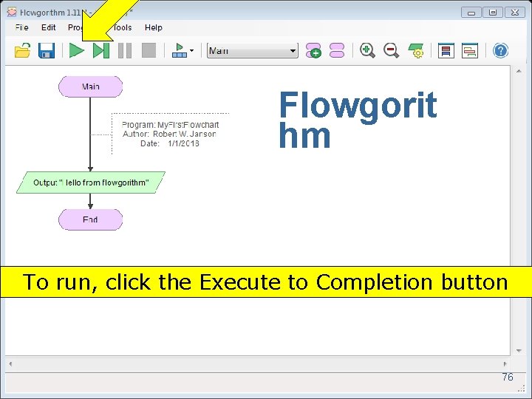Select the Main start terminal shape
Screen dimensions: 532x399
pos(91,87)
